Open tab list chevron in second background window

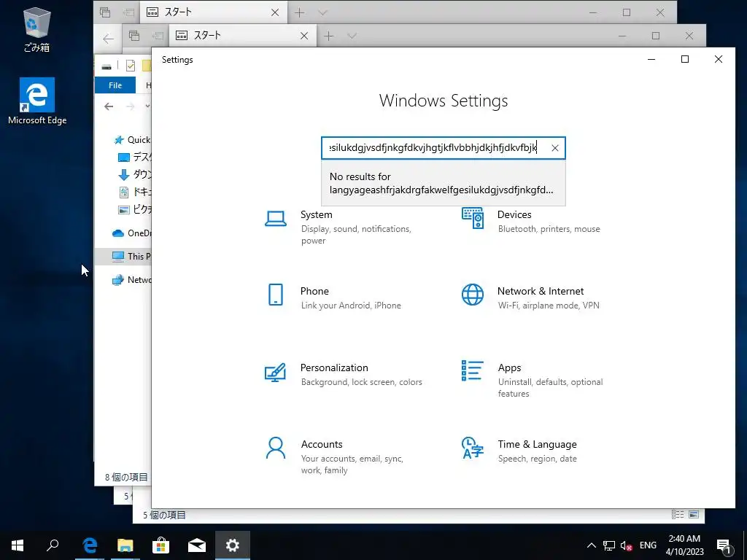tap(352, 36)
